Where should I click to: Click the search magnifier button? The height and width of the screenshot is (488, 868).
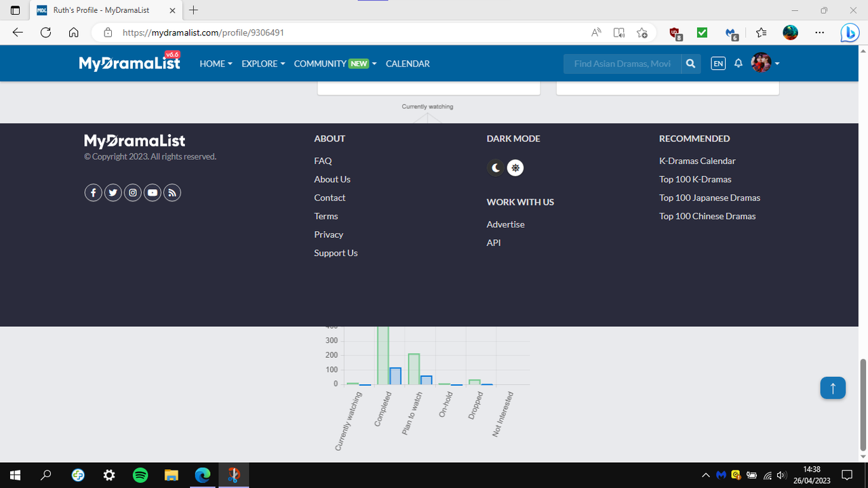coord(690,64)
